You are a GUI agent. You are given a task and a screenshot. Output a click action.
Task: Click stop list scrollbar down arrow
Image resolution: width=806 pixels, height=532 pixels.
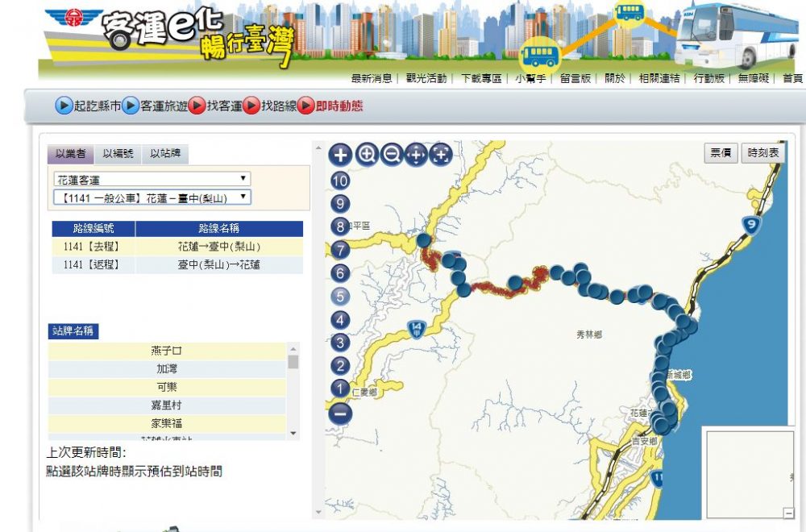point(293,434)
